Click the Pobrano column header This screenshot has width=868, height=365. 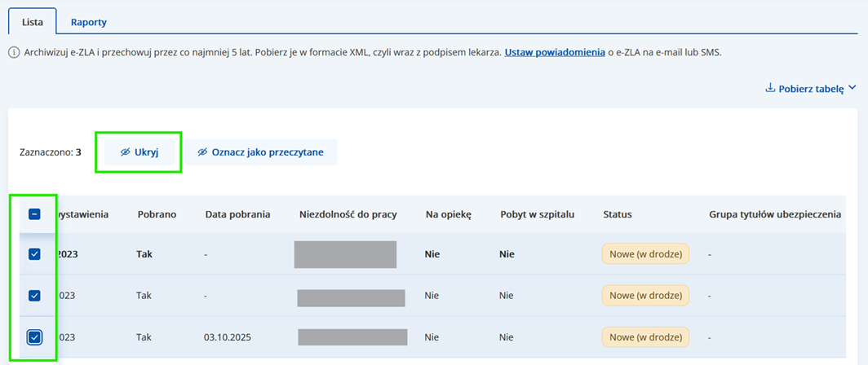[155, 214]
